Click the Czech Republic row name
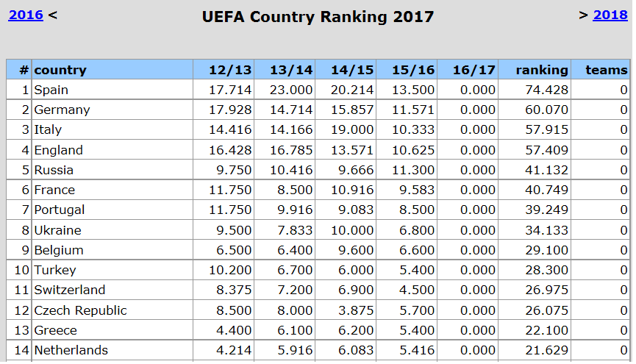This screenshot has height=364, width=636. (x=80, y=310)
